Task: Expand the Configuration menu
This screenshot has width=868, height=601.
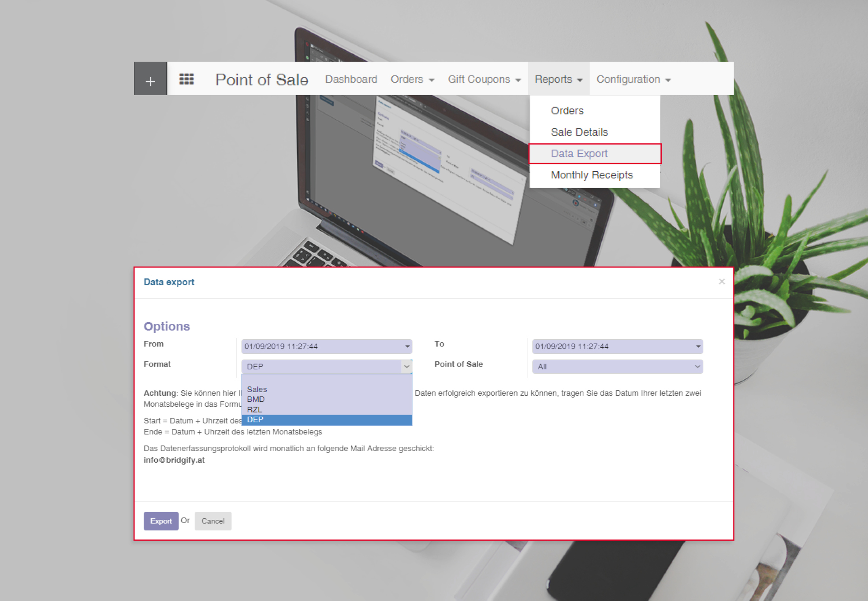Action: click(x=633, y=79)
